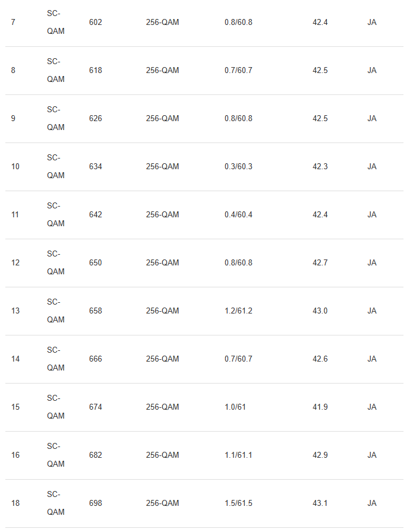This screenshot has height=532, width=413.
Task: Select the 41.9 SNR value
Action: [320, 407]
